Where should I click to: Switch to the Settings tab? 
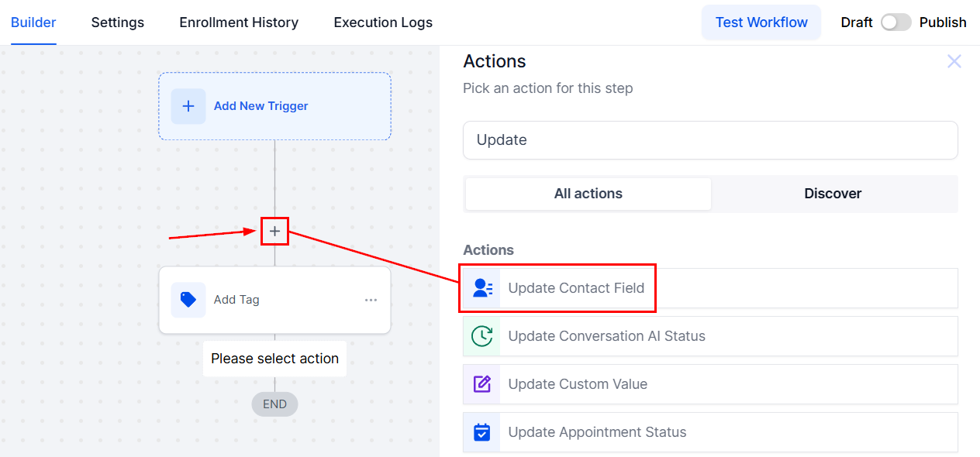pos(118,22)
